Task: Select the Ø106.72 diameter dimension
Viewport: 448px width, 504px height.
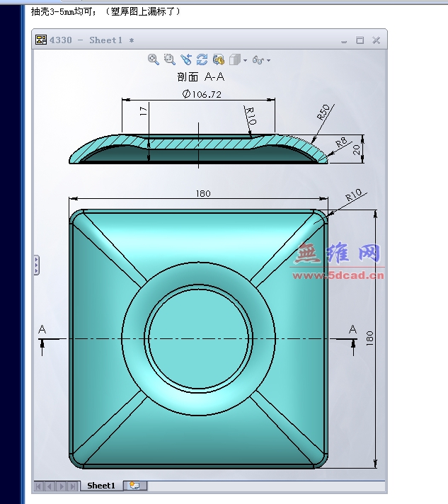Action: point(202,94)
